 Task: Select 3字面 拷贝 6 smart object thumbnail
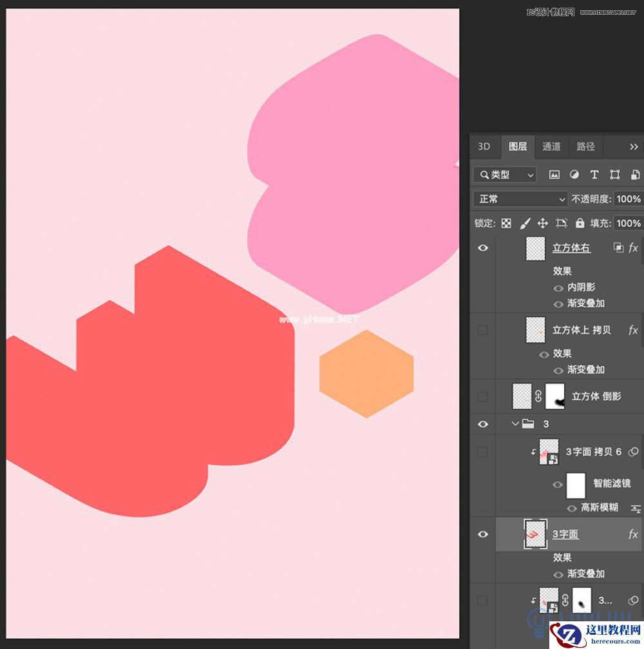pyautogui.click(x=549, y=452)
